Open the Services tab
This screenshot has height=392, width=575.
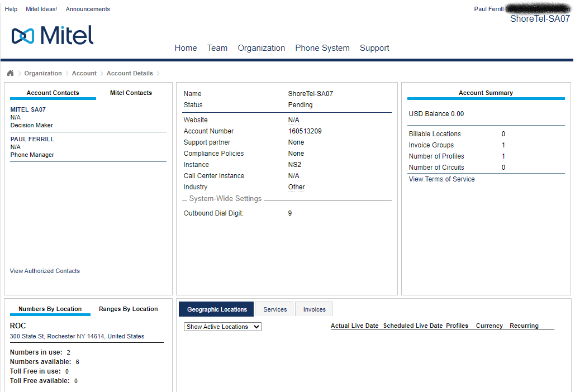click(274, 309)
